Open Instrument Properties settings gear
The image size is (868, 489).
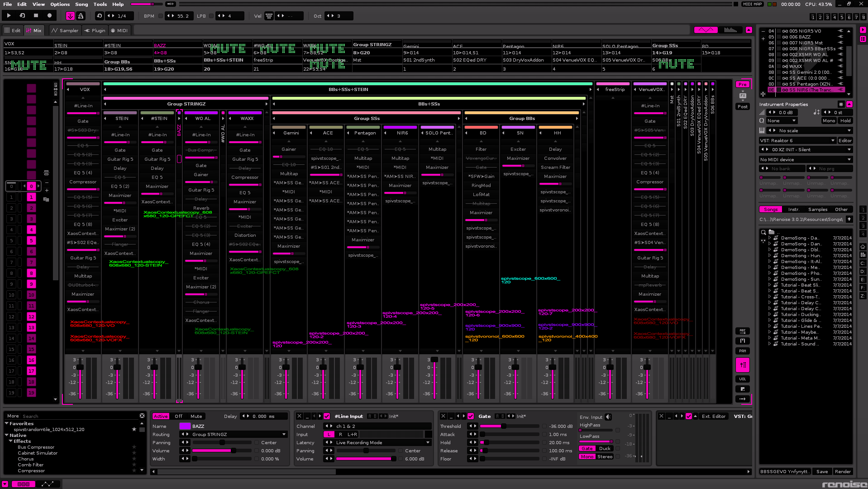point(841,104)
